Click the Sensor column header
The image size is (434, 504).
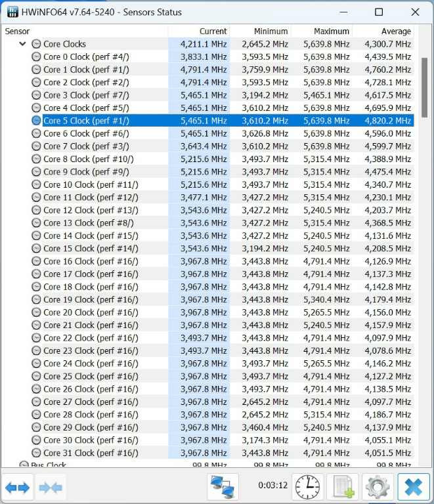coord(85,31)
